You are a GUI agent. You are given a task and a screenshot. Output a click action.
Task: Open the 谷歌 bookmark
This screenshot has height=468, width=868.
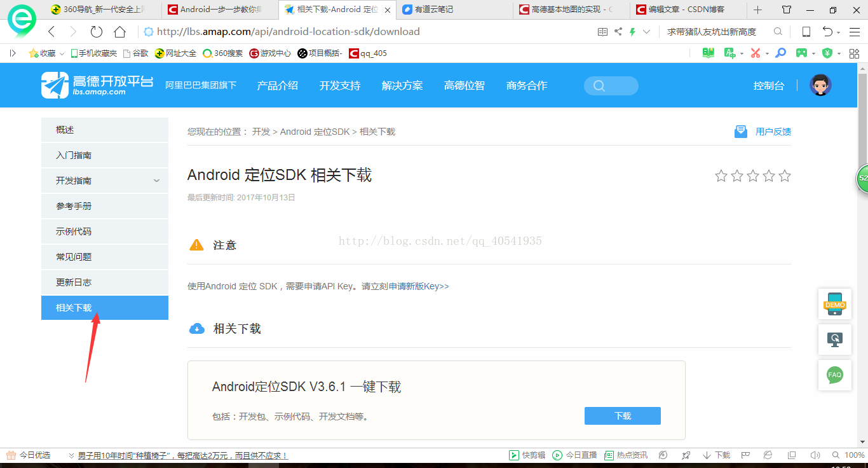pos(135,53)
